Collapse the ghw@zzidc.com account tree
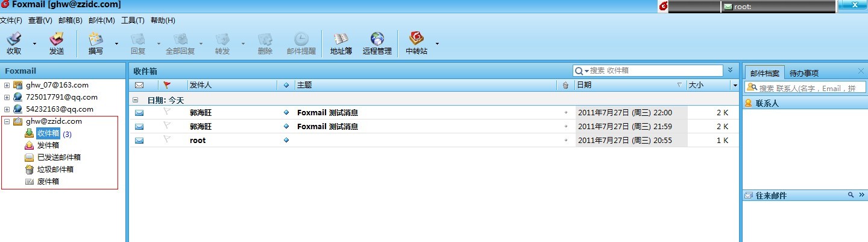The height and width of the screenshot is (242, 868). click(x=7, y=121)
